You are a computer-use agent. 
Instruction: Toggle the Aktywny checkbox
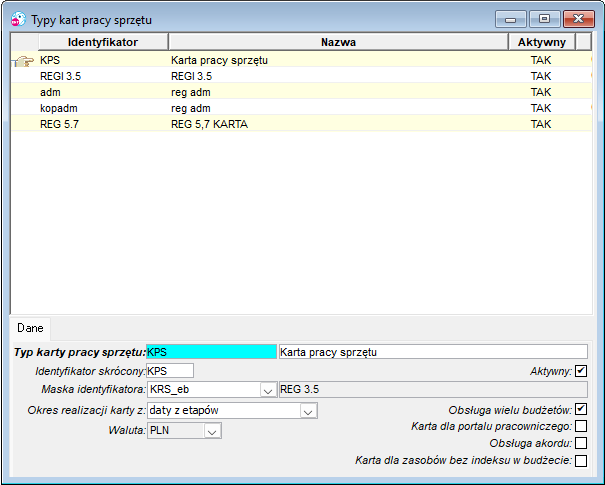[x=581, y=371]
